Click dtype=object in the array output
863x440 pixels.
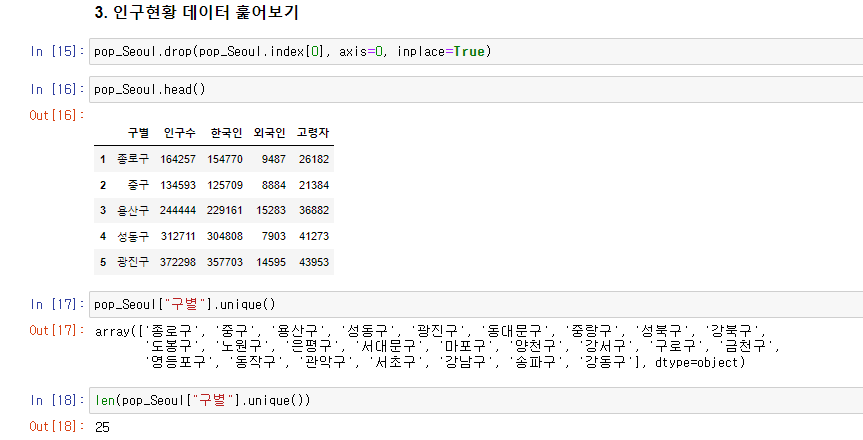pos(696,362)
